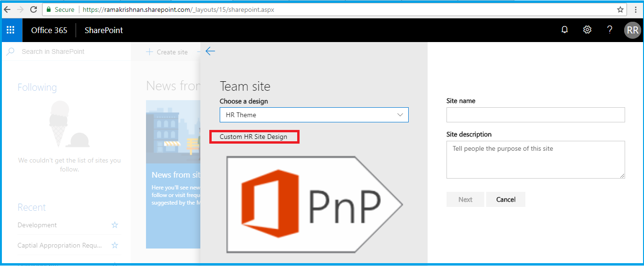This screenshot has width=644, height=266.
Task: Click the browser back arrow
Action: pyautogui.click(x=7, y=9)
